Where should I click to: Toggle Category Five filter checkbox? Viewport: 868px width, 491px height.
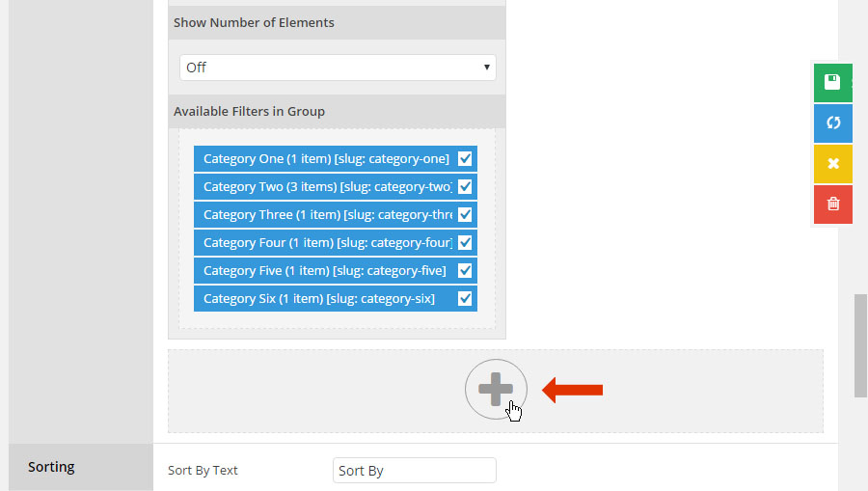(465, 271)
